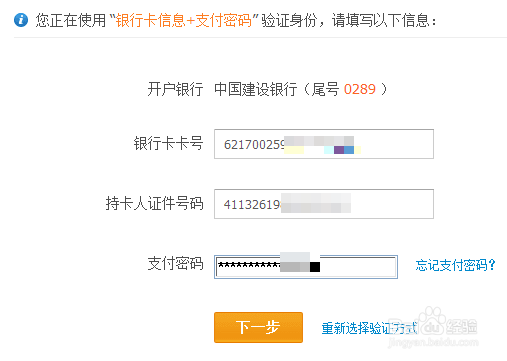The height and width of the screenshot is (361, 507).
Task: Select the 持卡人证件号码 field label
Action: pyautogui.click(x=154, y=203)
